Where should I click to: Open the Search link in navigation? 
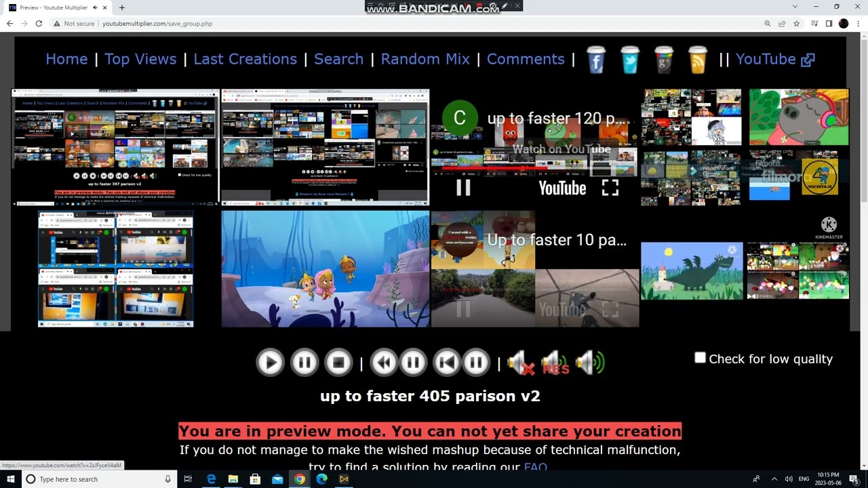338,59
